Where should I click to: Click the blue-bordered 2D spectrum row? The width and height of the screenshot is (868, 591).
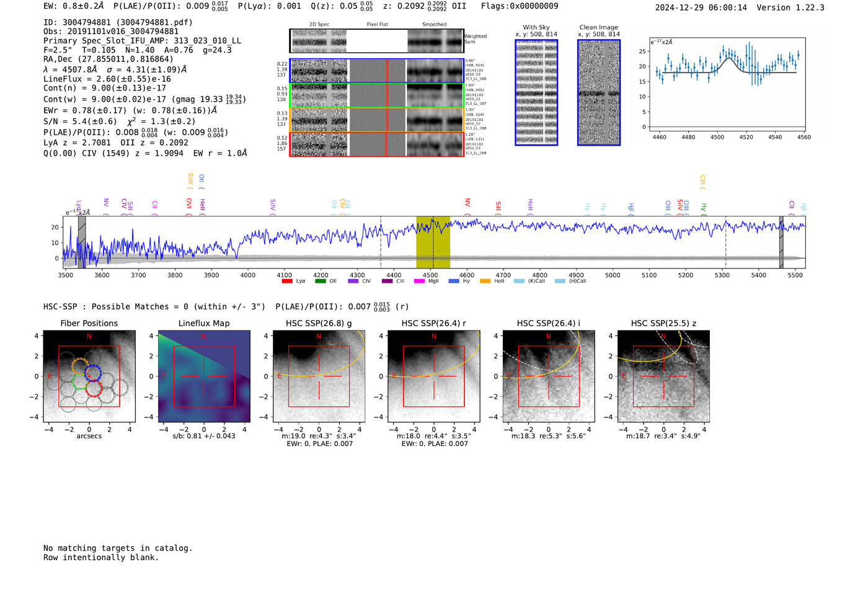[377, 71]
